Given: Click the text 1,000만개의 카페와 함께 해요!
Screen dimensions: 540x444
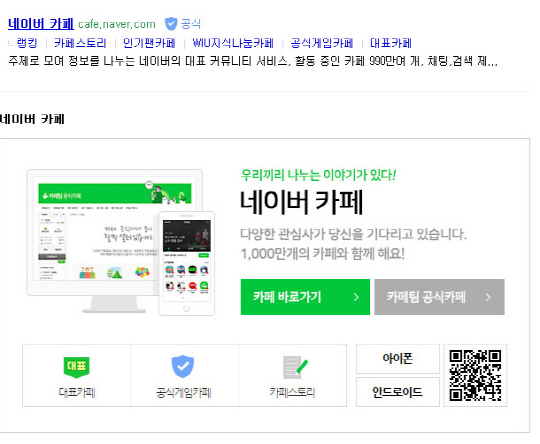Looking at the screenshot, I should (x=322, y=254).
